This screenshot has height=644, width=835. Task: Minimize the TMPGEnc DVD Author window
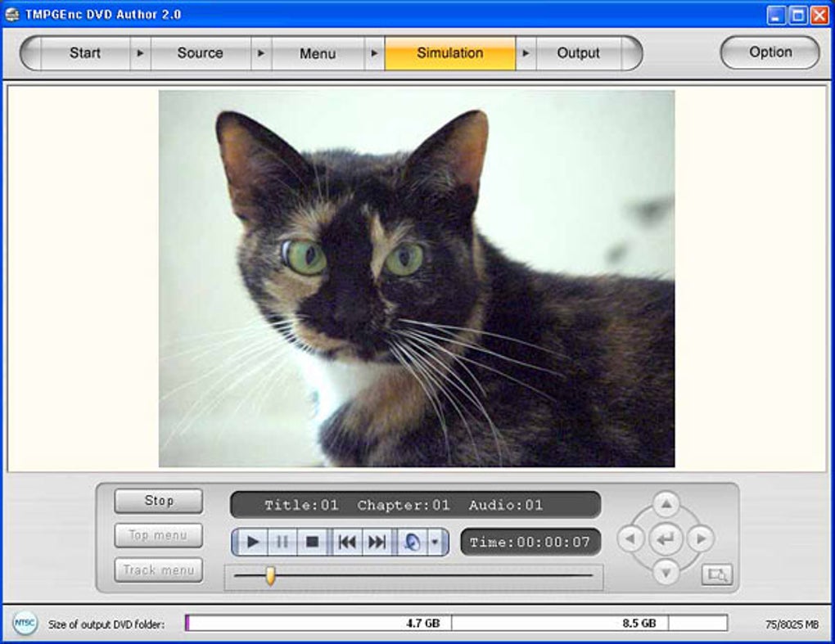(776, 16)
